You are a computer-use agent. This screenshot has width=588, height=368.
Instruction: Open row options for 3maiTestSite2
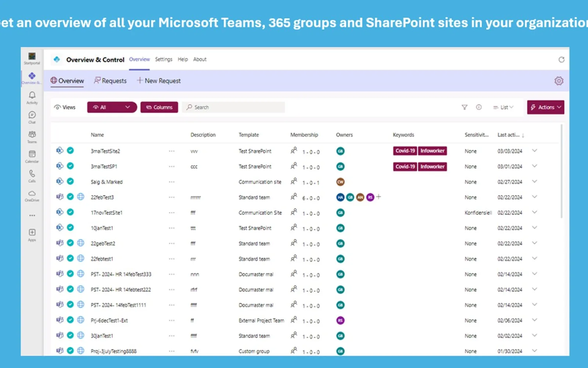click(172, 151)
